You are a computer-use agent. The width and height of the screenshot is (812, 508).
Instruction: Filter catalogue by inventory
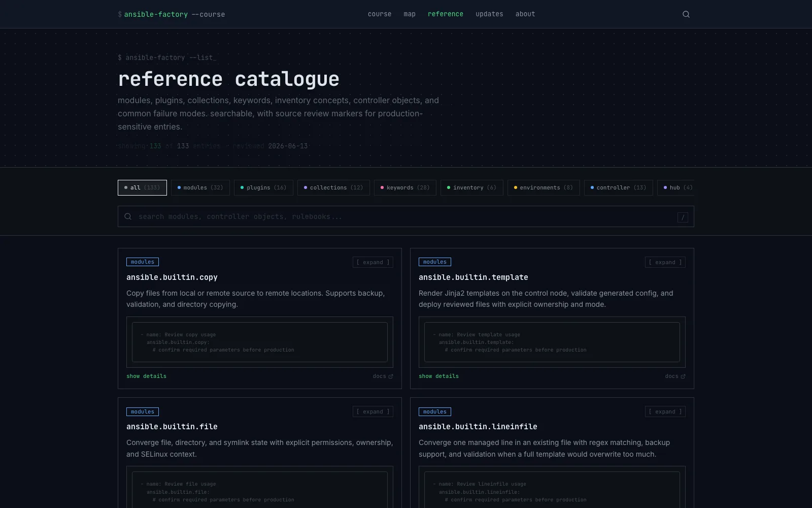pos(472,187)
